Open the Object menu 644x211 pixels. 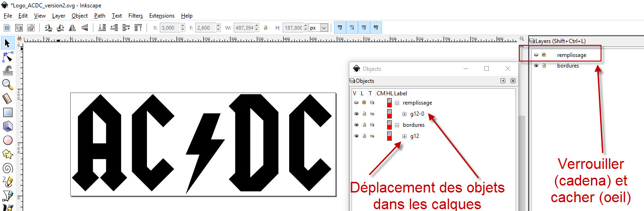[x=80, y=16]
